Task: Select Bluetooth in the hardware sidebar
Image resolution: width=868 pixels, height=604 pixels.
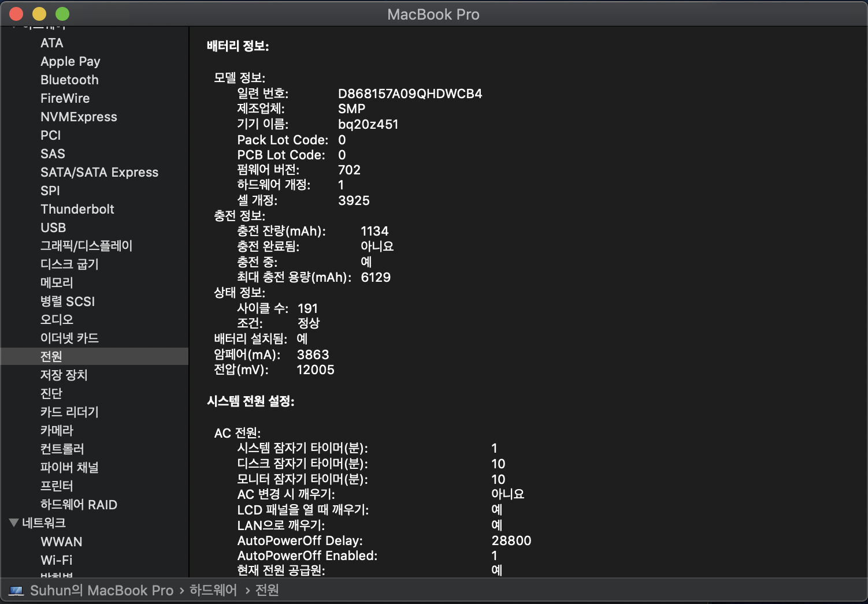Action: click(69, 80)
